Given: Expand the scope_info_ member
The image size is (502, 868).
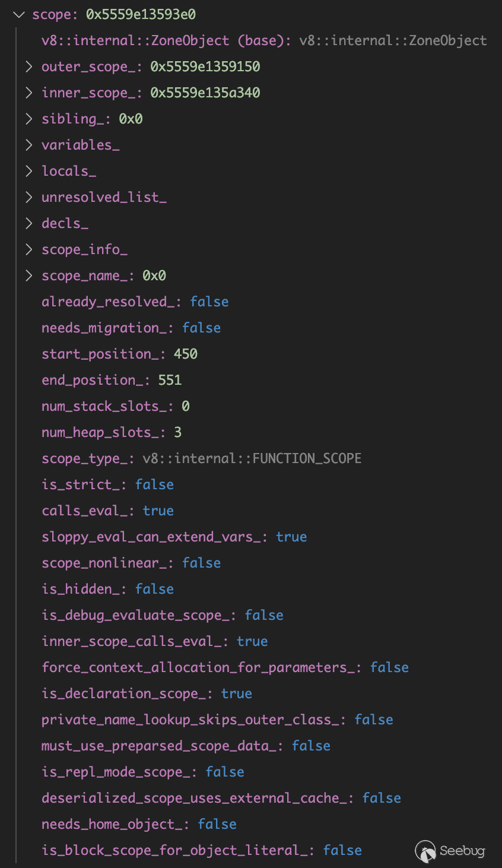Looking at the screenshot, I should [x=28, y=249].
